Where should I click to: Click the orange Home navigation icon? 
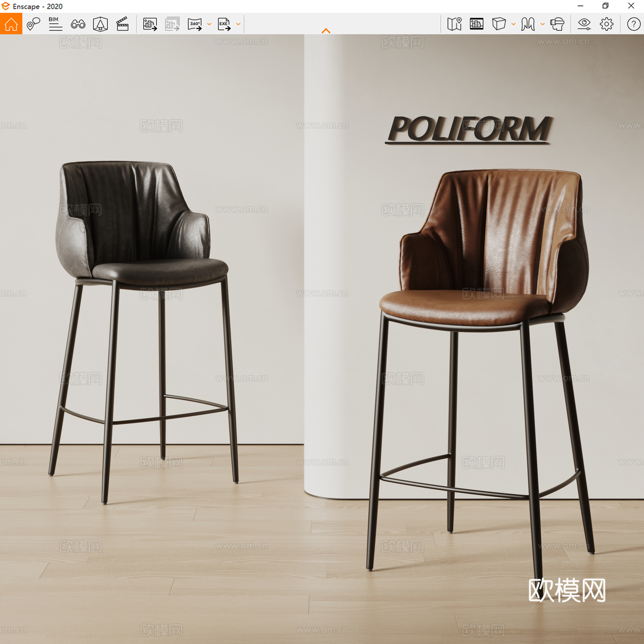point(11,24)
